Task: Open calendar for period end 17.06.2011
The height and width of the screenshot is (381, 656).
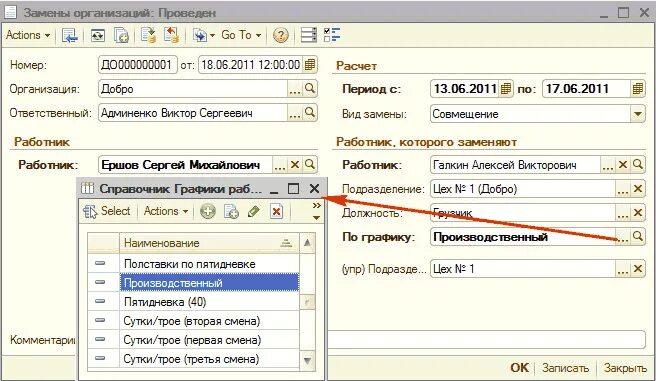Action: [638, 89]
